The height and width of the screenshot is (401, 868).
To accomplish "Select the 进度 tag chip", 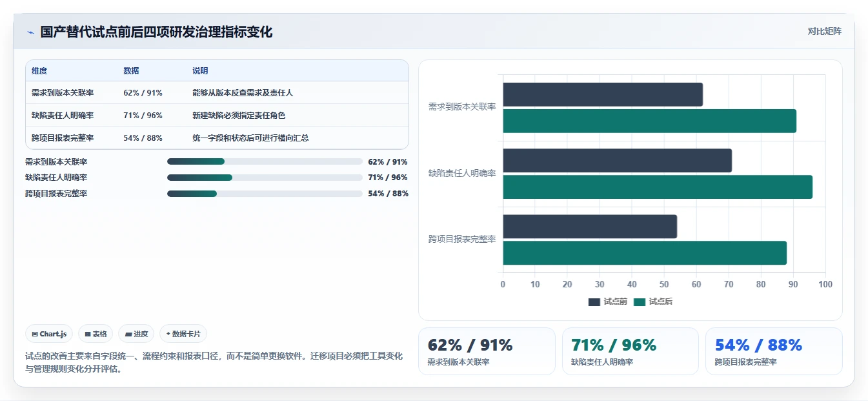I will pyautogui.click(x=136, y=334).
